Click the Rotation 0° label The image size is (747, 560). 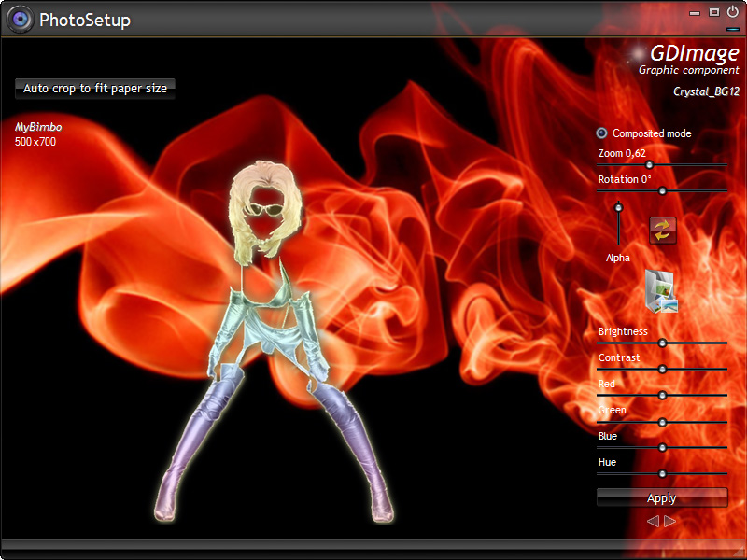pos(625,179)
